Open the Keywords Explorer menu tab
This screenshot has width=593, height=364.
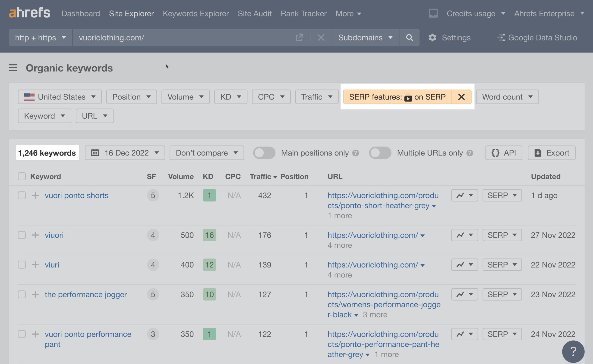pos(196,13)
